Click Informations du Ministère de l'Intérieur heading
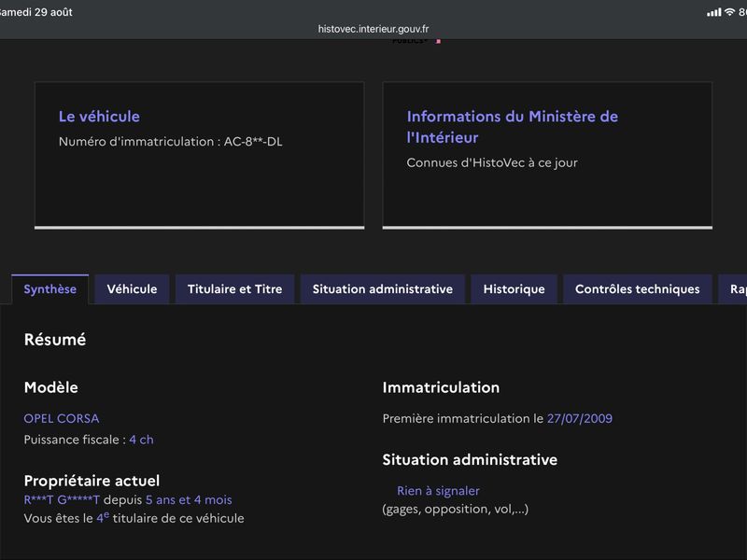The image size is (747, 560). [512, 127]
